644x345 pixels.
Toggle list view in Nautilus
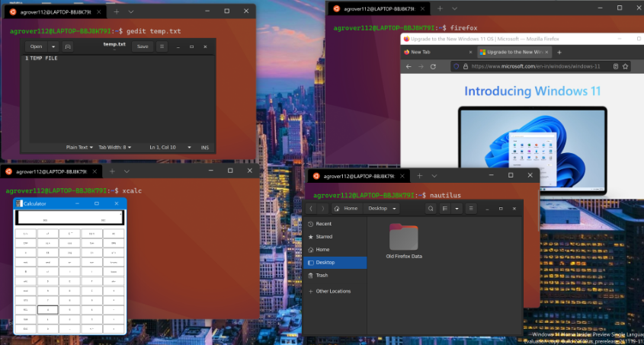pos(445,209)
